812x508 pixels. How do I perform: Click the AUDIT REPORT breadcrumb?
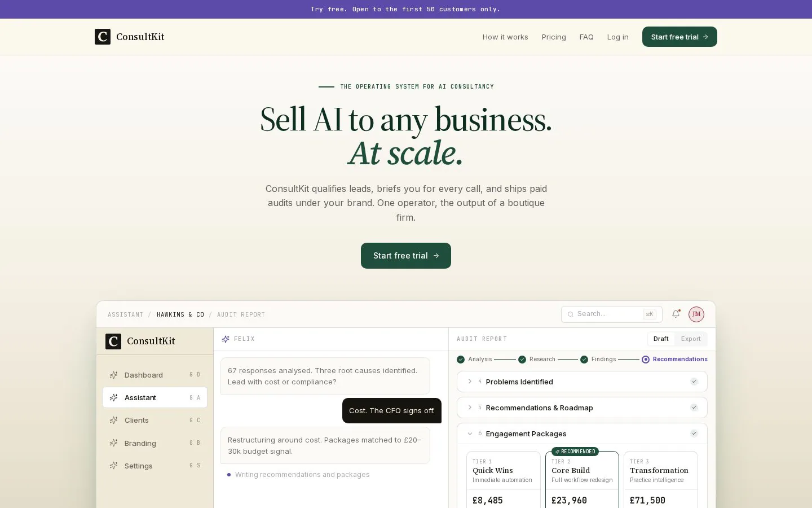click(x=241, y=314)
